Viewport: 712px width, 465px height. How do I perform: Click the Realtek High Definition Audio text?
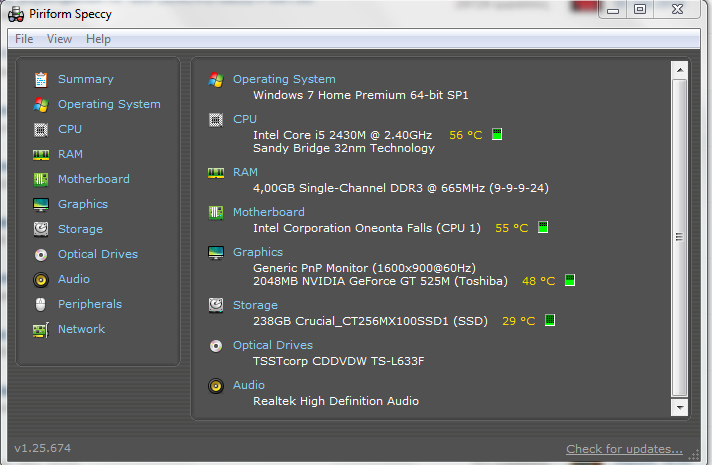(x=336, y=401)
